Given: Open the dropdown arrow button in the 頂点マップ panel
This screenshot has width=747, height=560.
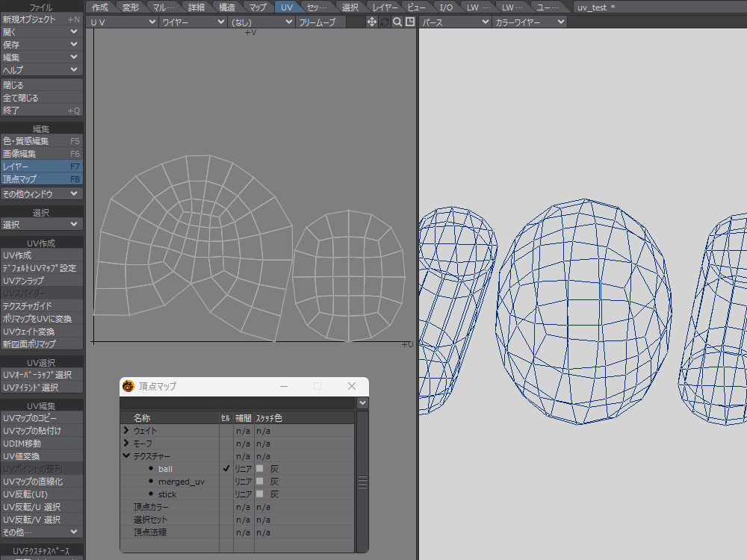Looking at the screenshot, I should tap(363, 403).
